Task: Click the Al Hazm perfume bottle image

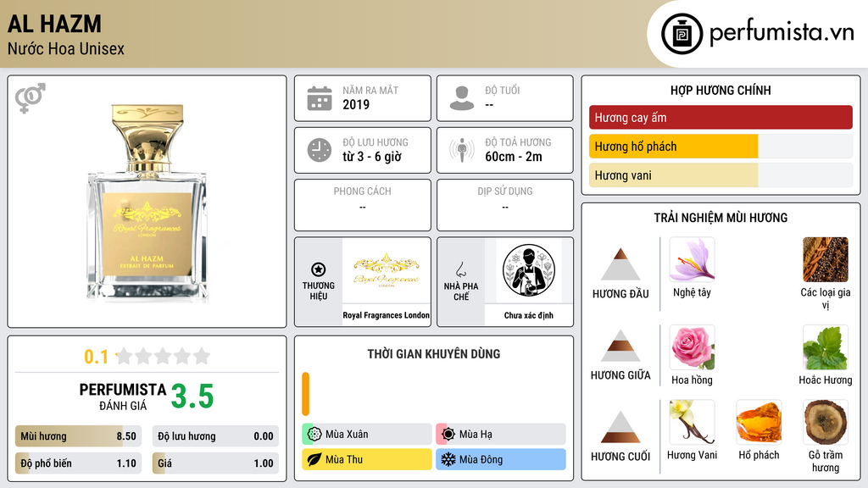Action: point(147,203)
